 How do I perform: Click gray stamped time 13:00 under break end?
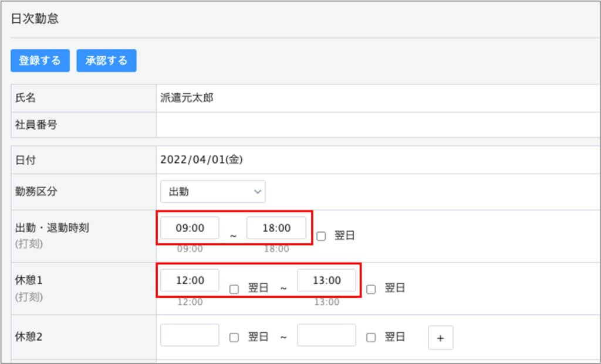[x=326, y=302]
